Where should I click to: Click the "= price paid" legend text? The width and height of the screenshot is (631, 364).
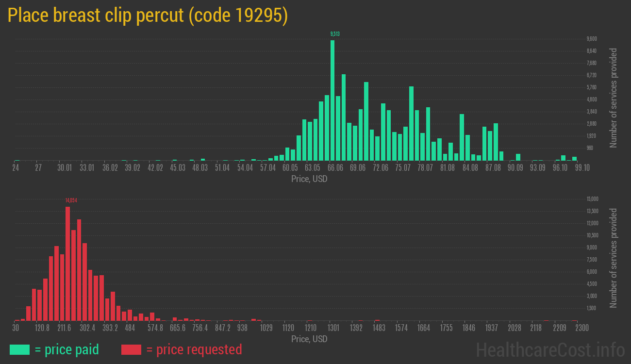coord(66,349)
